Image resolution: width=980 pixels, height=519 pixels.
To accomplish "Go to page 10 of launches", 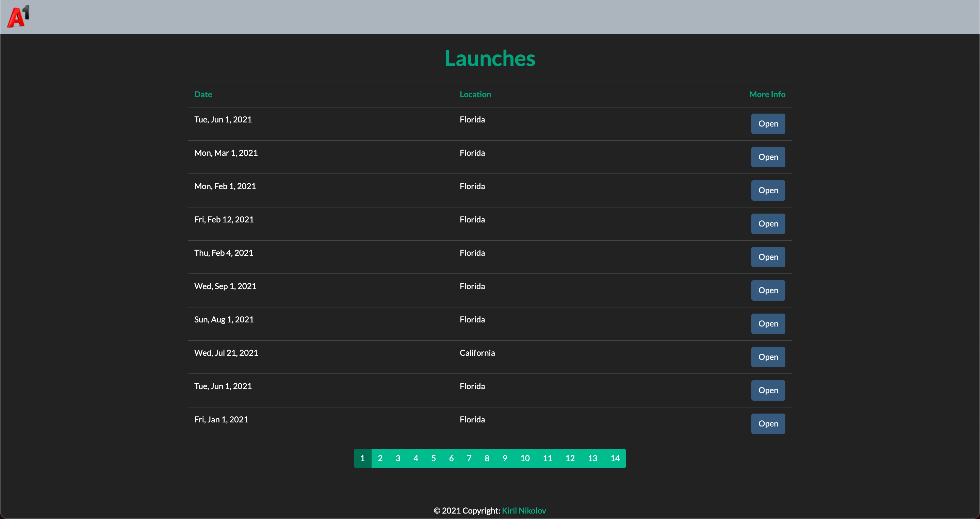I will coord(525,458).
